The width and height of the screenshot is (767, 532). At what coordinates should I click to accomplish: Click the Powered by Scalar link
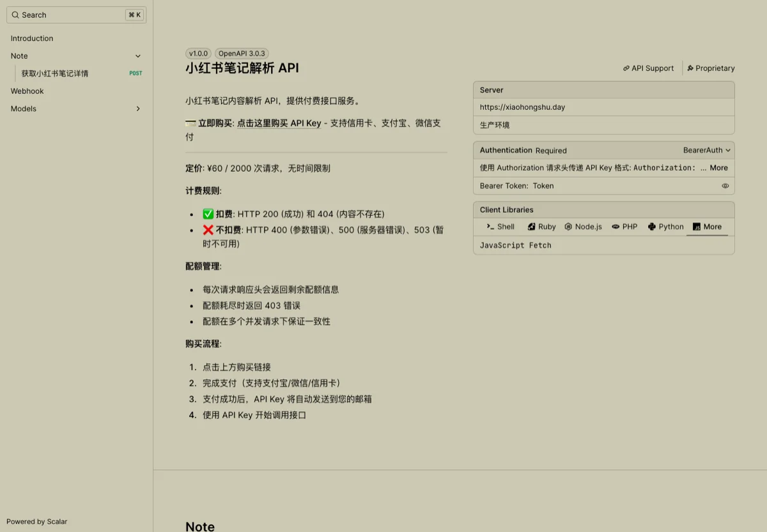(x=36, y=521)
